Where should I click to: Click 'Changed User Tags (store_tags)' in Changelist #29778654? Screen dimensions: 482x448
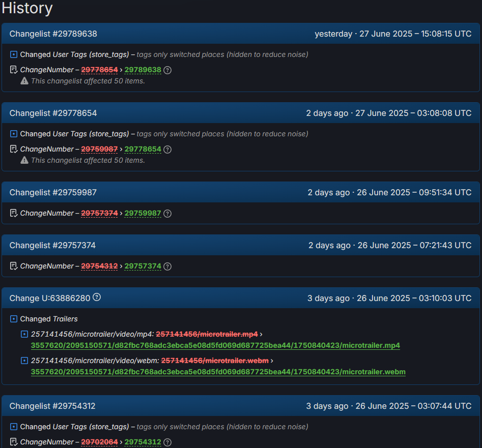point(74,134)
